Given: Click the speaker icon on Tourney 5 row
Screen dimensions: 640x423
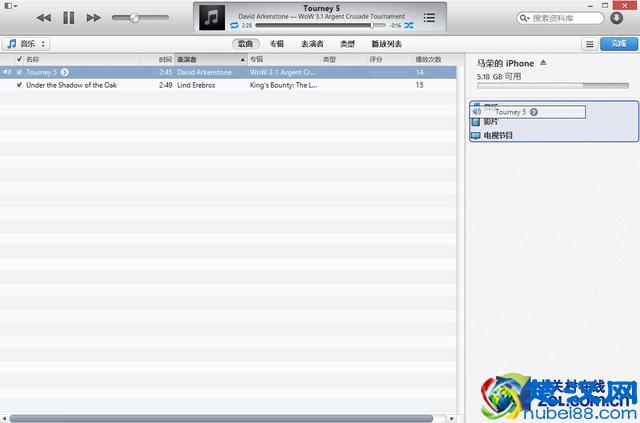Looking at the screenshot, I should coord(7,72).
